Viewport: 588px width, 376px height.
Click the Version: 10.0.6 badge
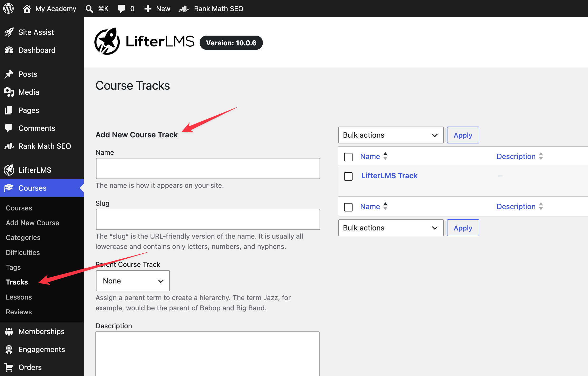click(231, 43)
